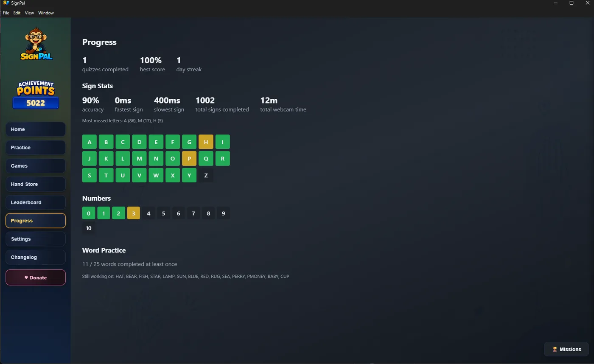Select the yellow number 3 tile

(x=133, y=213)
